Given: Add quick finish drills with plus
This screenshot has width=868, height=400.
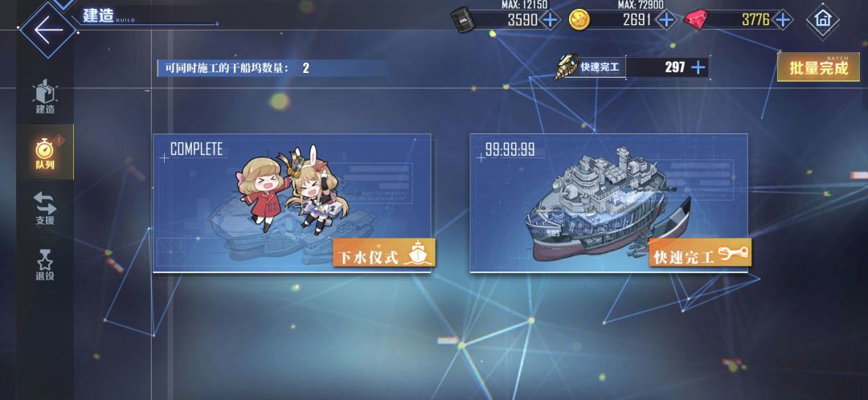Looking at the screenshot, I should (x=698, y=67).
